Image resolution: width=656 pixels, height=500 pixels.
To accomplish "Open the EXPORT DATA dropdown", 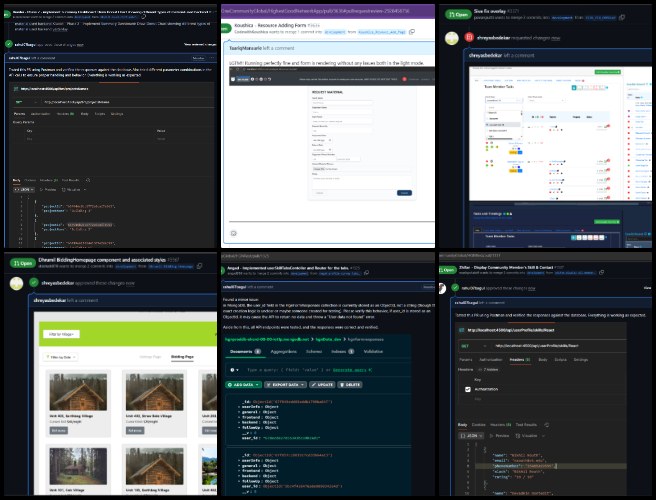I will (x=285, y=385).
